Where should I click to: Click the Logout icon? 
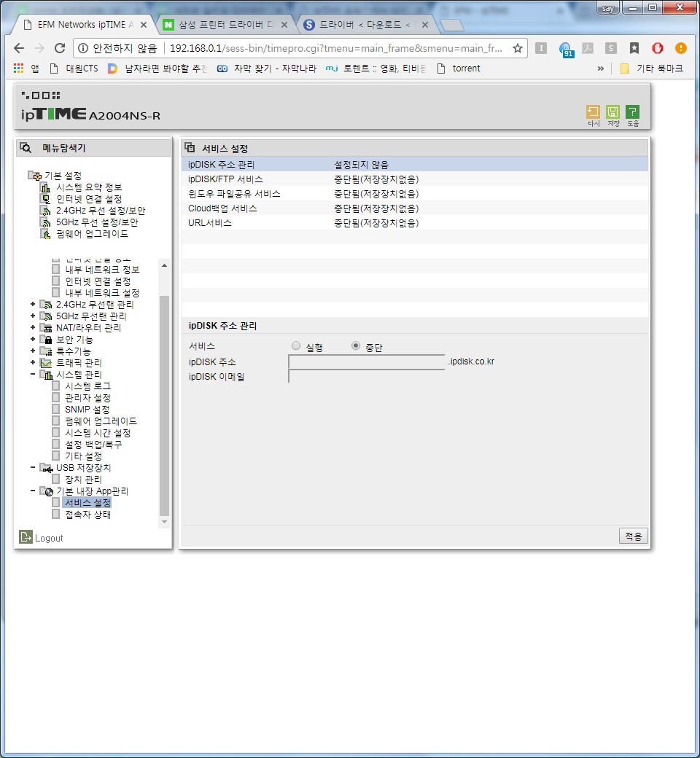tap(26, 536)
